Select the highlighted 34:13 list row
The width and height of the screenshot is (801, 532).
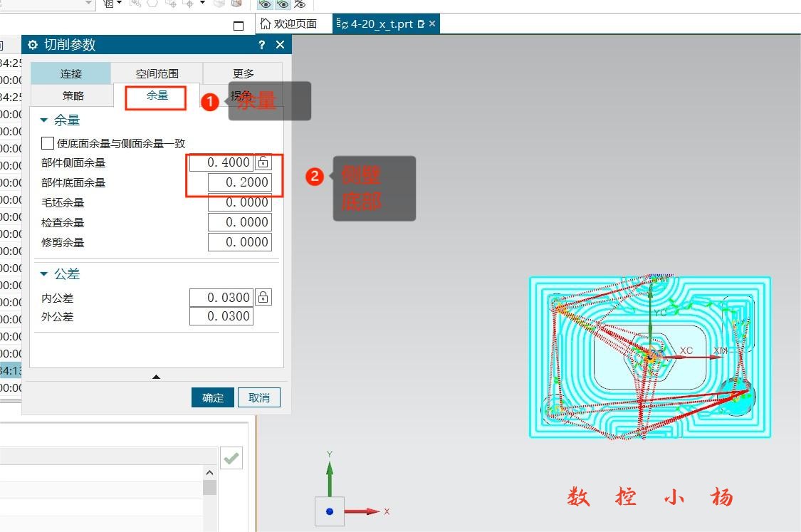pyautogui.click(x=11, y=370)
